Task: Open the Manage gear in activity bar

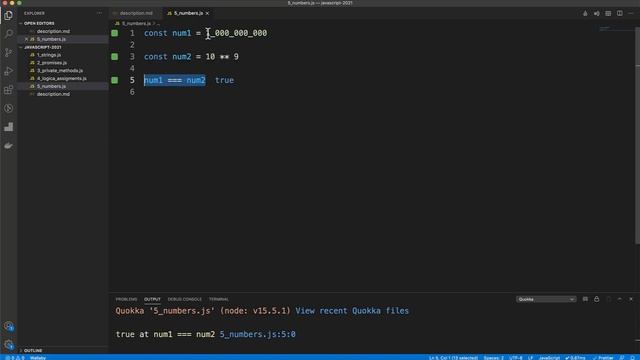Action: point(9,344)
